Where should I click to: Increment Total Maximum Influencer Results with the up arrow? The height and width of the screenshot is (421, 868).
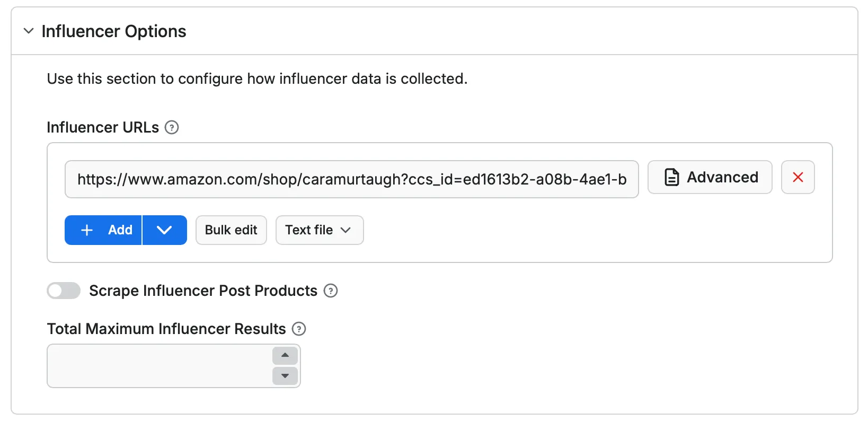285,355
